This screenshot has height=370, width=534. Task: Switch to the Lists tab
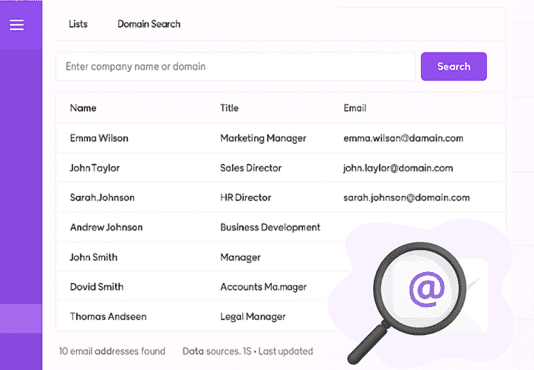pyautogui.click(x=78, y=24)
